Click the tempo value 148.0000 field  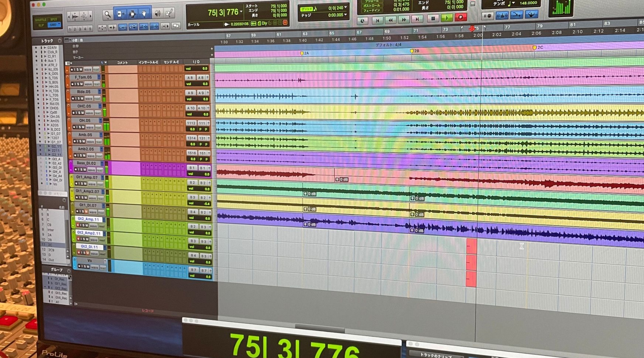(528, 3)
